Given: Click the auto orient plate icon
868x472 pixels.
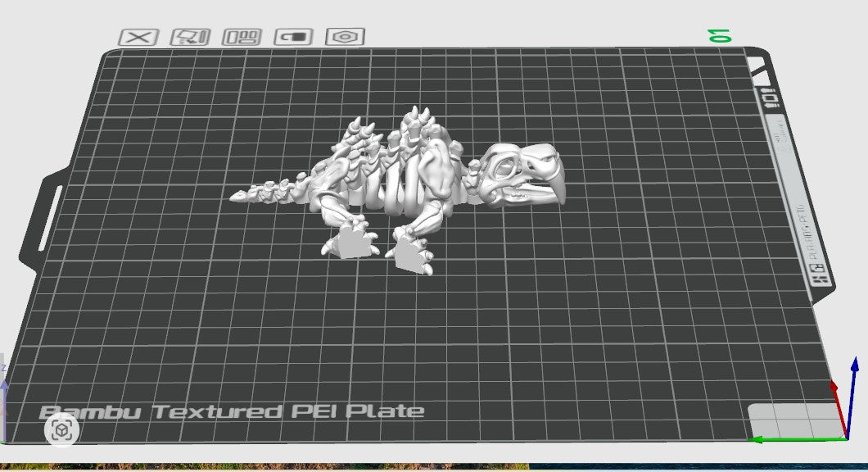Looking at the screenshot, I should [191, 37].
